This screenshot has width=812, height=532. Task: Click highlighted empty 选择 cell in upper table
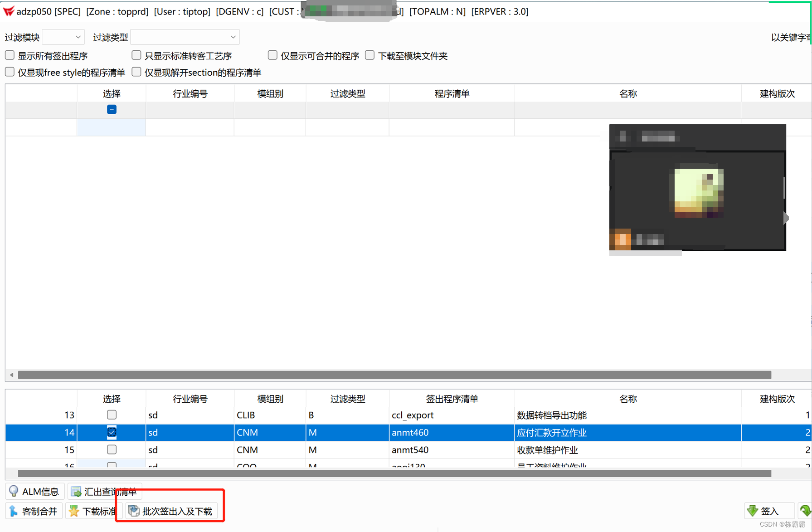(x=112, y=127)
